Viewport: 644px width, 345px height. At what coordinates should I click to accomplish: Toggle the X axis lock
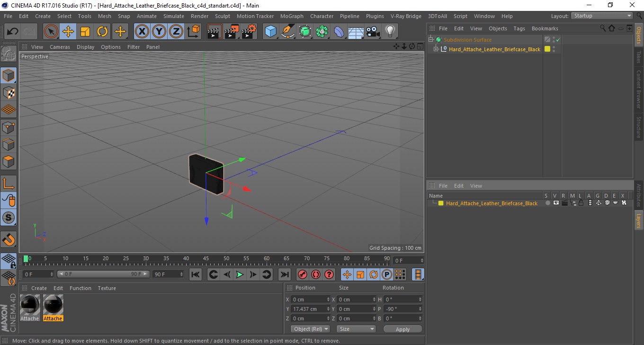[x=142, y=32]
